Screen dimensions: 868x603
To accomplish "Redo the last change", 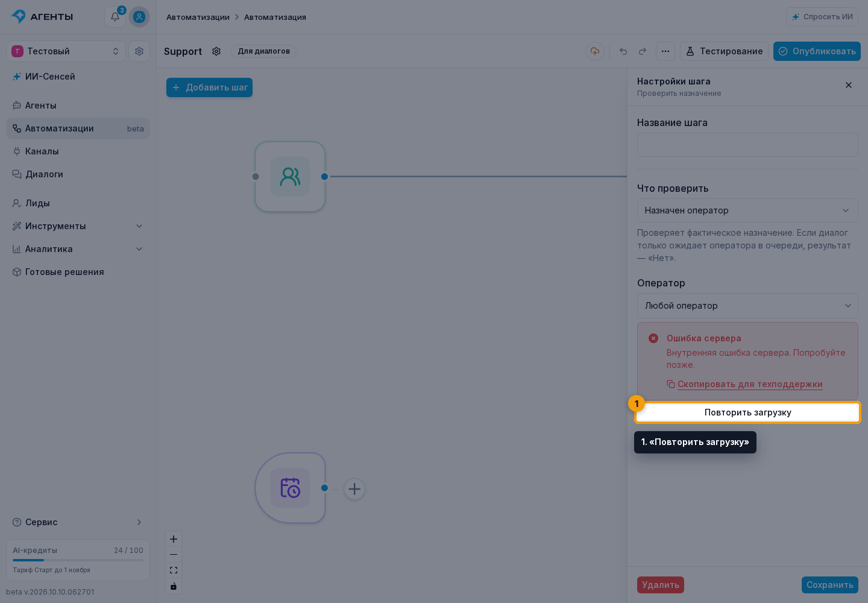I will point(643,51).
